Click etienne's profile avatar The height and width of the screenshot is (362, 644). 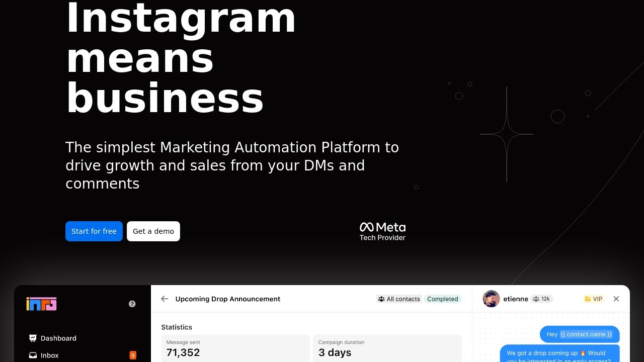[491, 299]
